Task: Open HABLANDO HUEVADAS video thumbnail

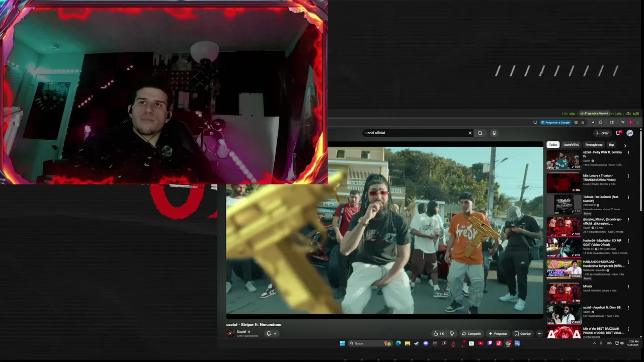Action: [563, 269]
